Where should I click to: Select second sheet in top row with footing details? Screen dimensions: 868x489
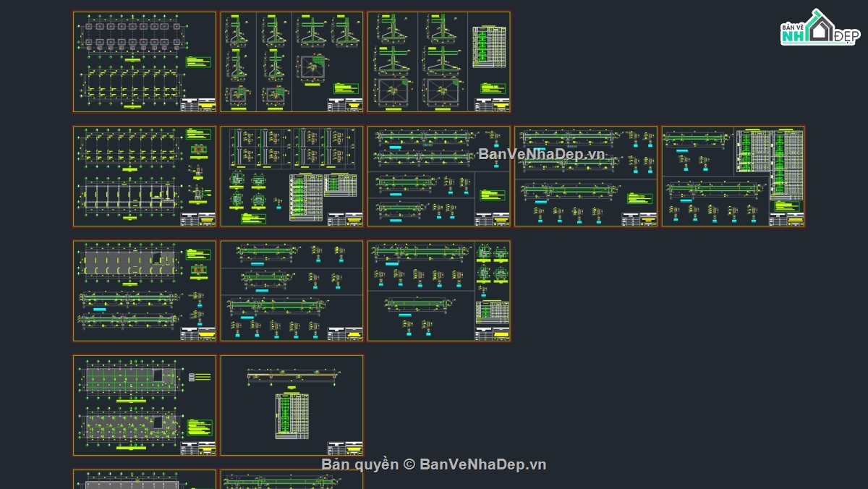(x=292, y=62)
